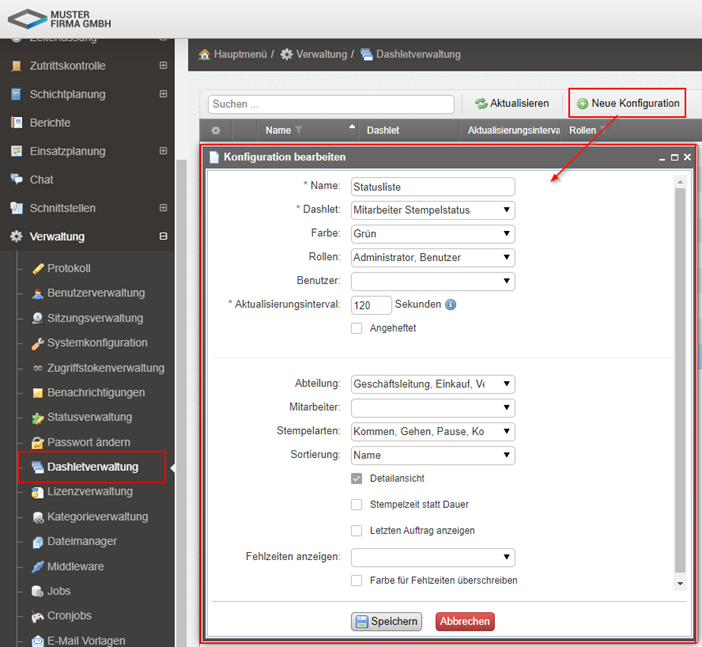Collapse the Verwaltung sidebar section
702x647 pixels.
163,237
